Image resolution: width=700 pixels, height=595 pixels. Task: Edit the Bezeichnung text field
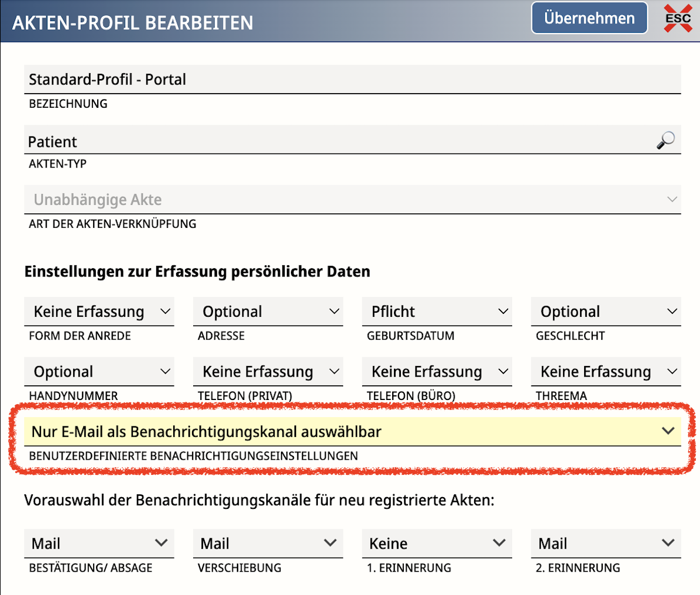coord(351,80)
